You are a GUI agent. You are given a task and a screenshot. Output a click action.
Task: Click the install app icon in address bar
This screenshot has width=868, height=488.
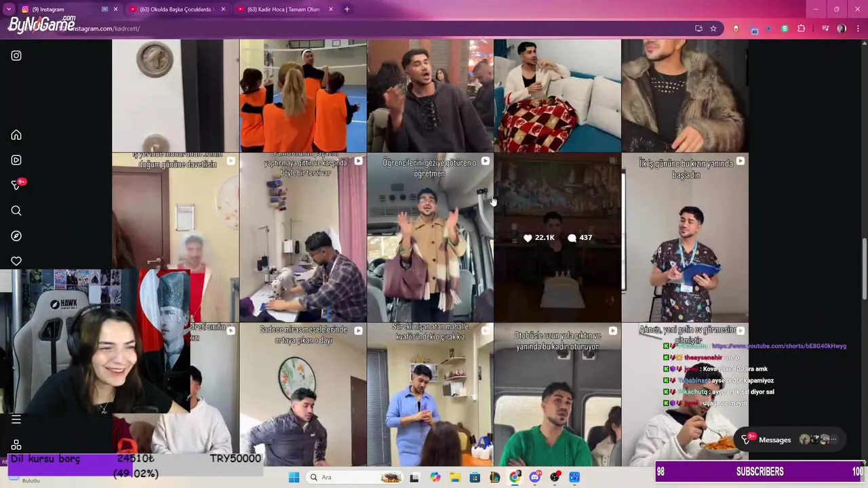tap(698, 28)
